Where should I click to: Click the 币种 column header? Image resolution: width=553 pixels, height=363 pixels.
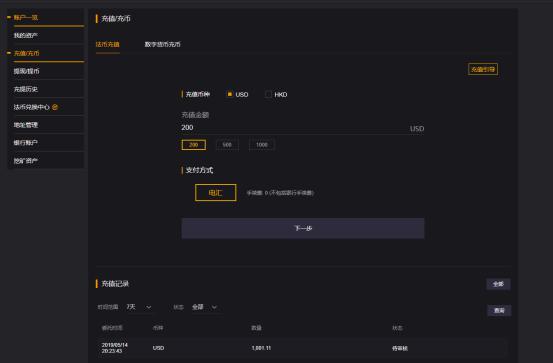pyautogui.click(x=158, y=328)
